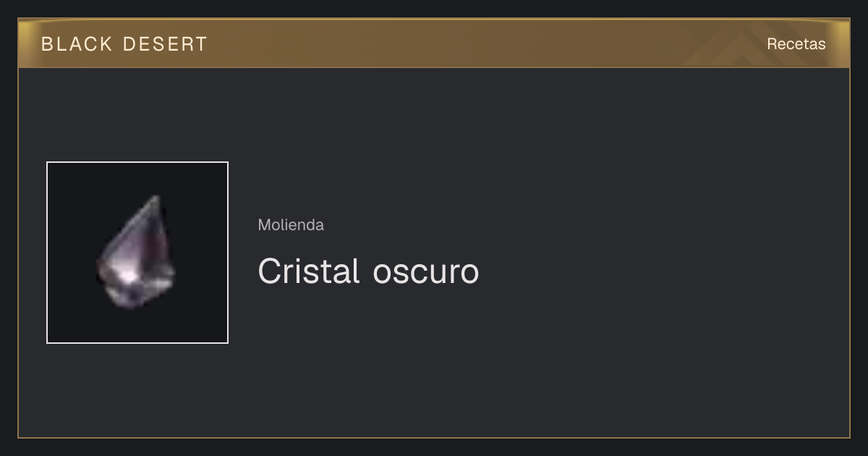This screenshot has height=456, width=868.
Task: Return home via BLACK DESERT title
Action: [124, 44]
